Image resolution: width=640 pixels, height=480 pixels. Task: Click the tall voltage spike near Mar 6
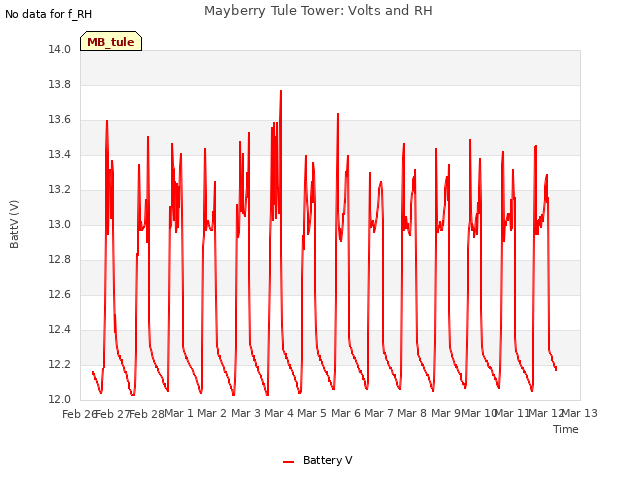[338, 114]
